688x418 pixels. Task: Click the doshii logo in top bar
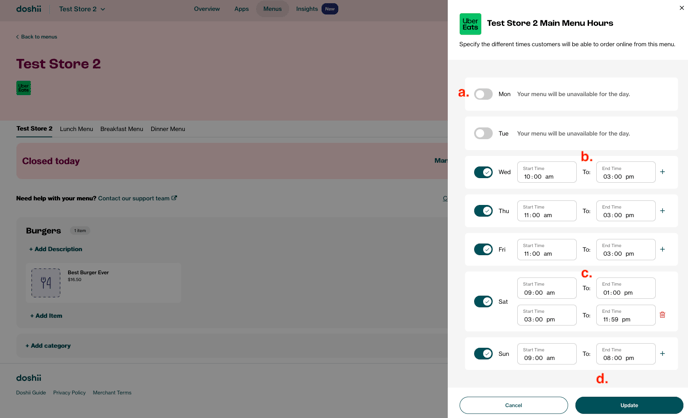tap(29, 9)
